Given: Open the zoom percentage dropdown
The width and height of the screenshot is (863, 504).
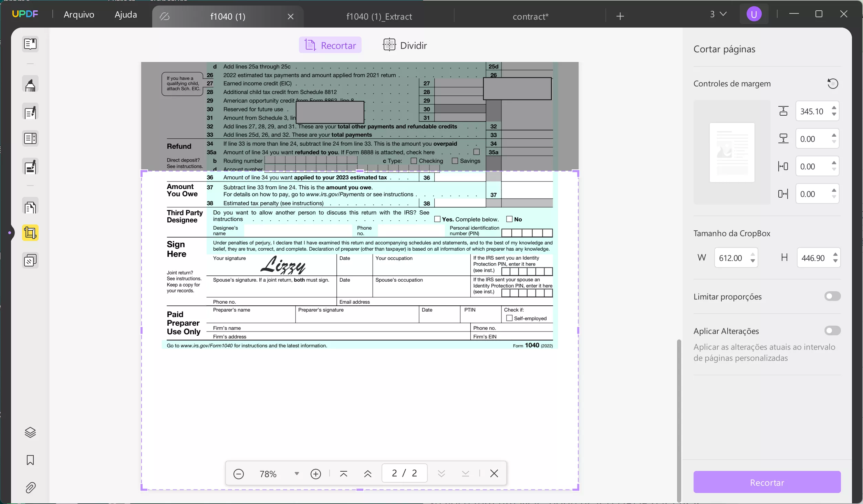Looking at the screenshot, I should pos(296,473).
